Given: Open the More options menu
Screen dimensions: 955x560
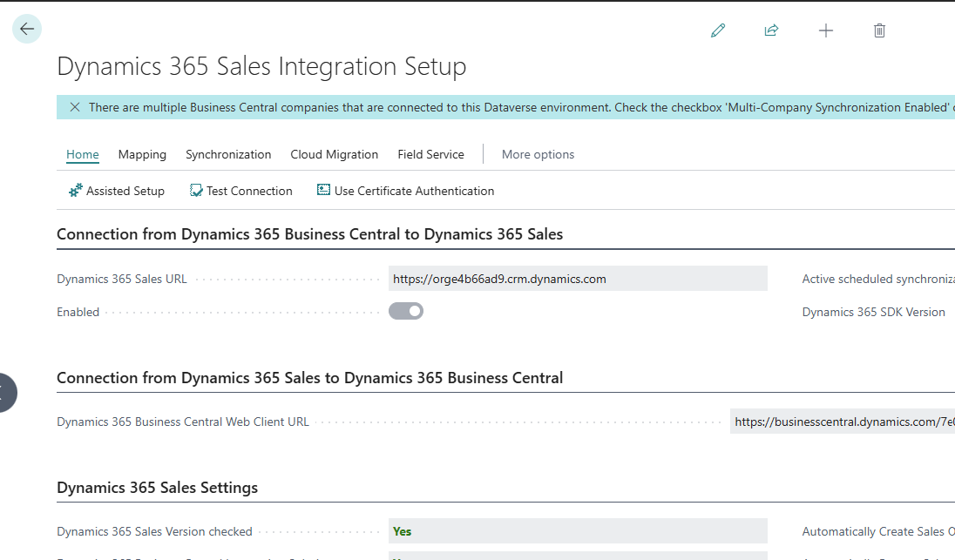Looking at the screenshot, I should (x=538, y=154).
